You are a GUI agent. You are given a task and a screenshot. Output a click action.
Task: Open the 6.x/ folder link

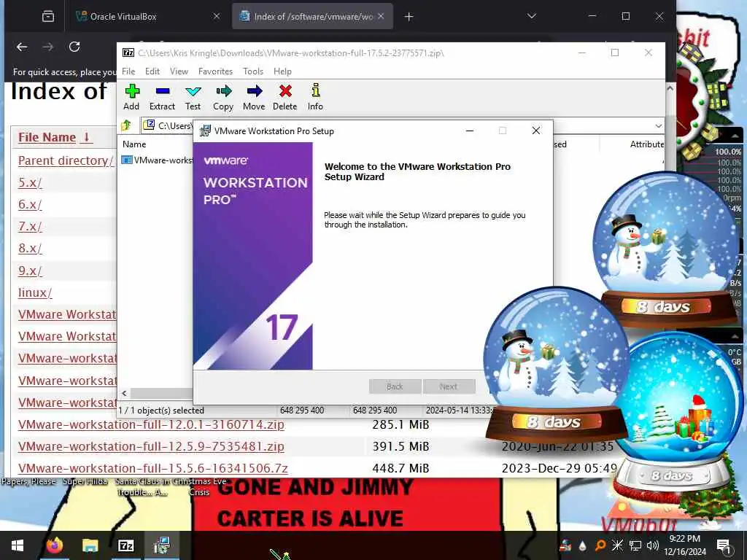click(30, 204)
